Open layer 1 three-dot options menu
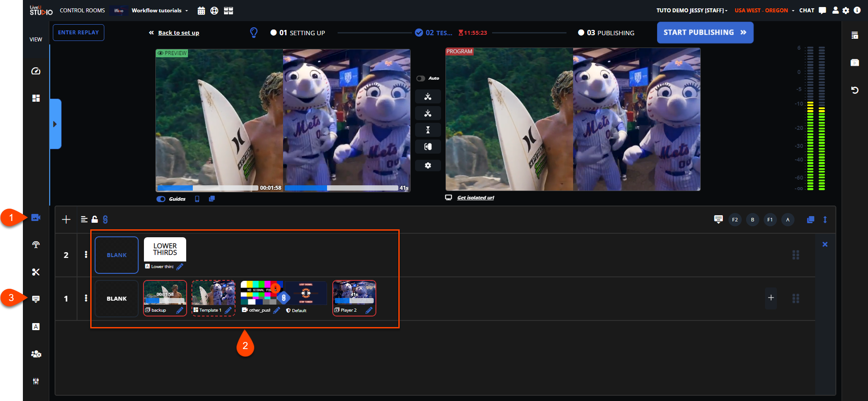The width and height of the screenshot is (868, 401). click(x=86, y=298)
